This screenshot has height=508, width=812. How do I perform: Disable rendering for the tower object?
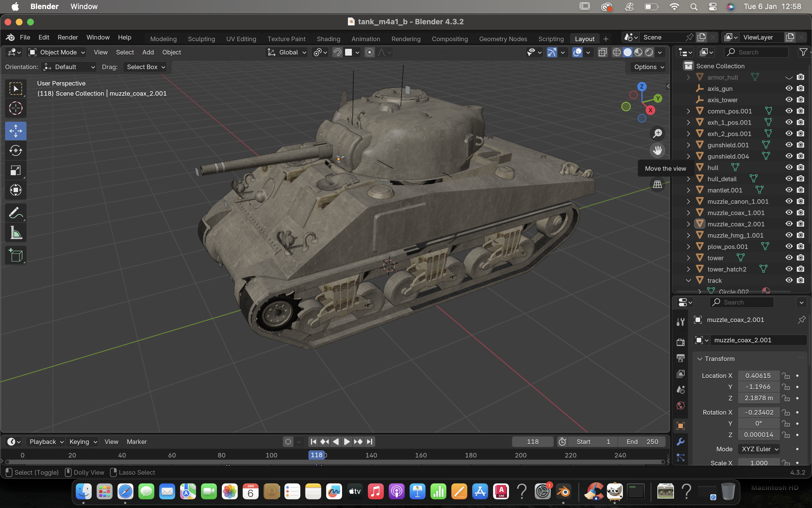(x=801, y=258)
